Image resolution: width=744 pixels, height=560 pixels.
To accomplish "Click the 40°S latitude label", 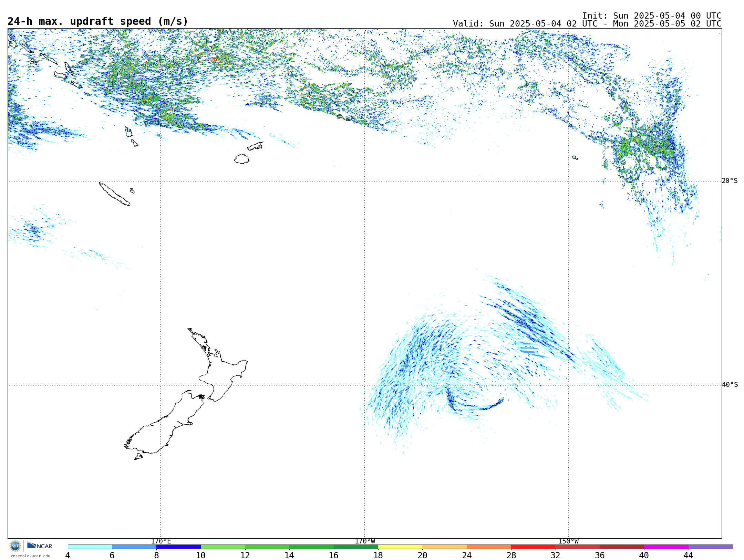I will point(730,385).
